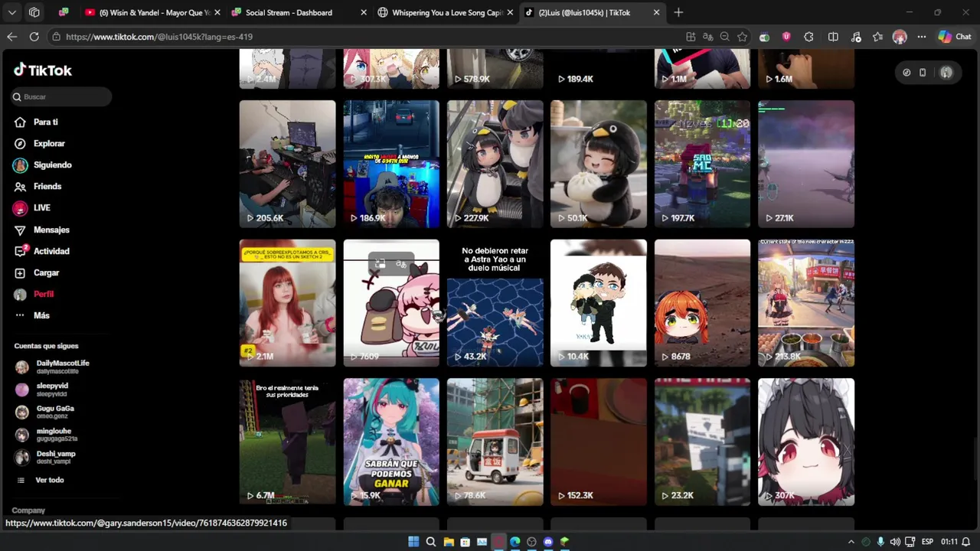Open pink chibi video with 7609 views

point(391,303)
